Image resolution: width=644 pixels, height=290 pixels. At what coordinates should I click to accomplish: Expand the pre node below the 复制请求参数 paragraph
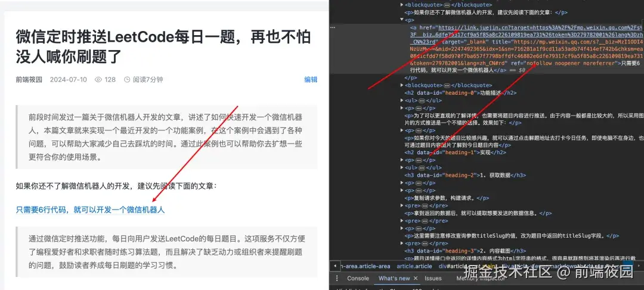402,205
